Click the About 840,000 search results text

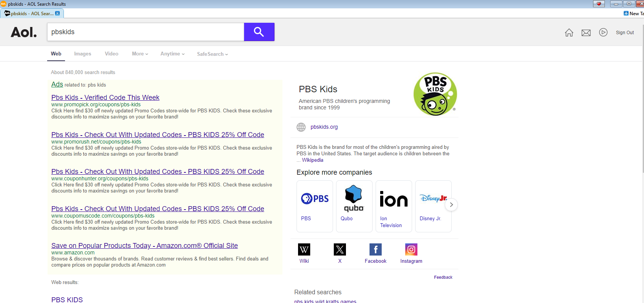(83, 73)
